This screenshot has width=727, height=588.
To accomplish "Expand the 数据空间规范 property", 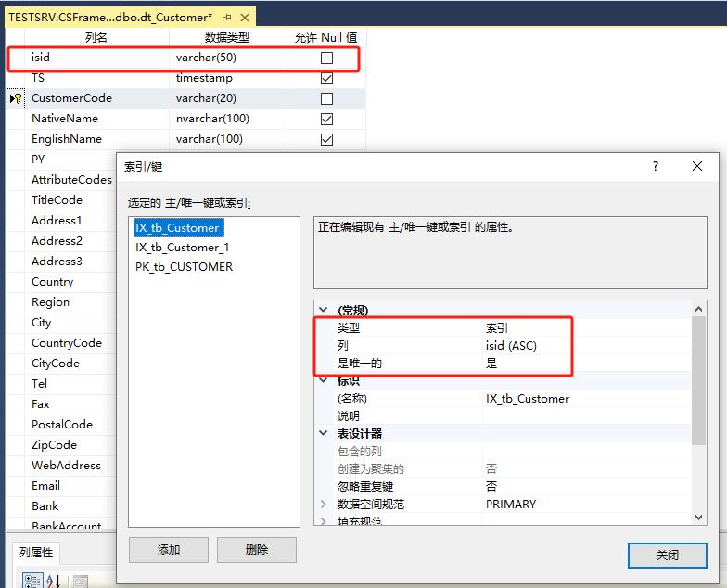I will (324, 504).
